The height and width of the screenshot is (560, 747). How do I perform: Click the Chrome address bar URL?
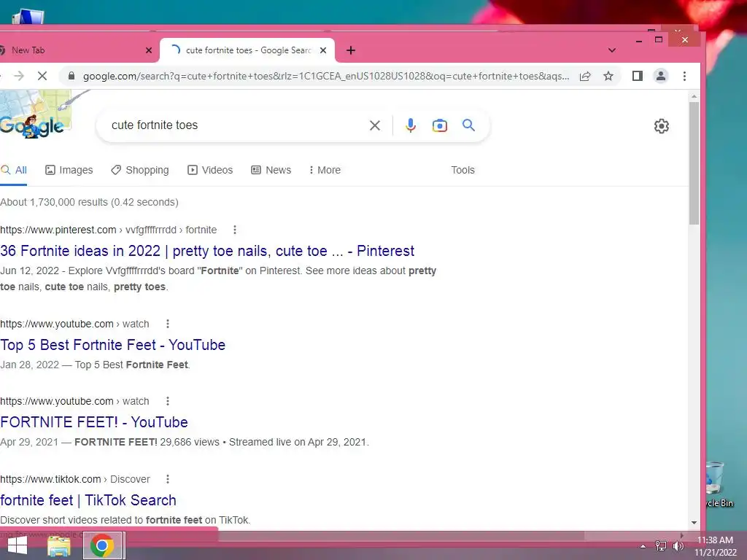(x=326, y=76)
